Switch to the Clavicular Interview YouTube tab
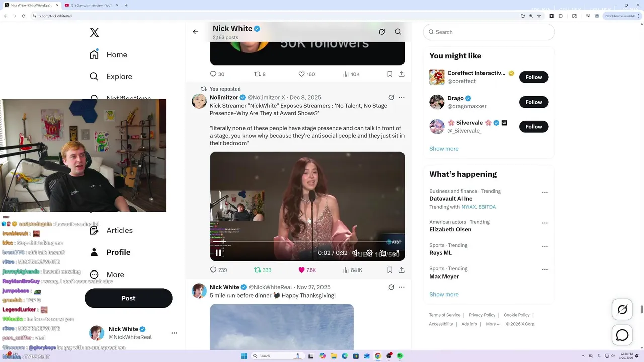Image resolution: width=644 pixels, height=362 pixels. (x=91, y=5)
